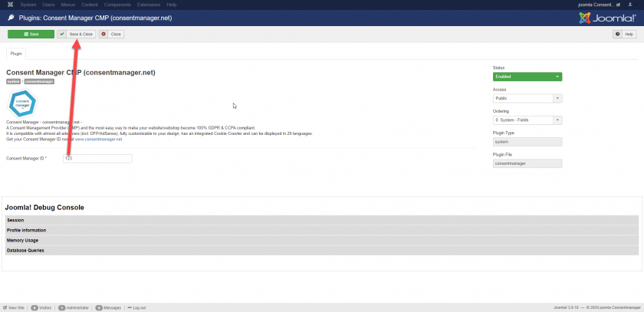Open the Users menu
Image resolution: width=644 pixels, height=312 pixels.
(48, 5)
